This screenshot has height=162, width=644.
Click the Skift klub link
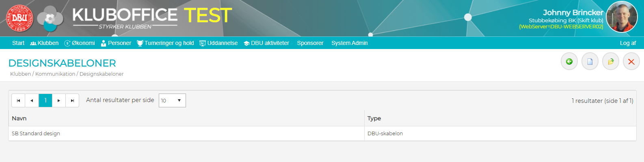(x=590, y=20)
